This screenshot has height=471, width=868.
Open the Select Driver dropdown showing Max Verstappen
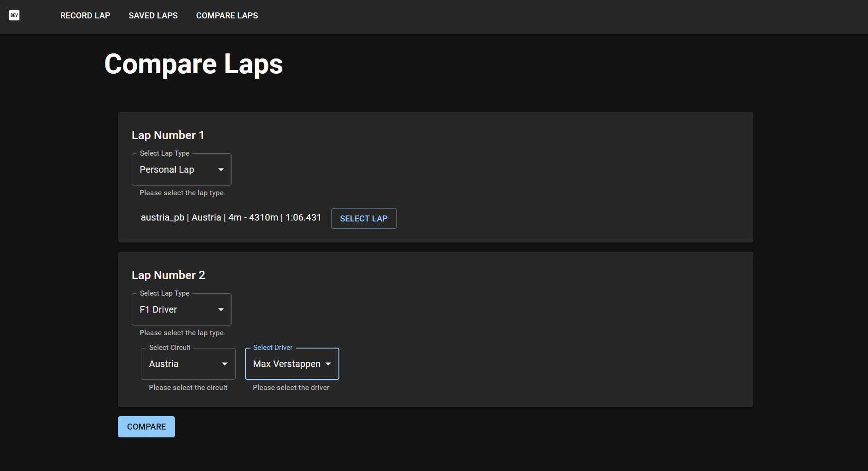(291, 364)
